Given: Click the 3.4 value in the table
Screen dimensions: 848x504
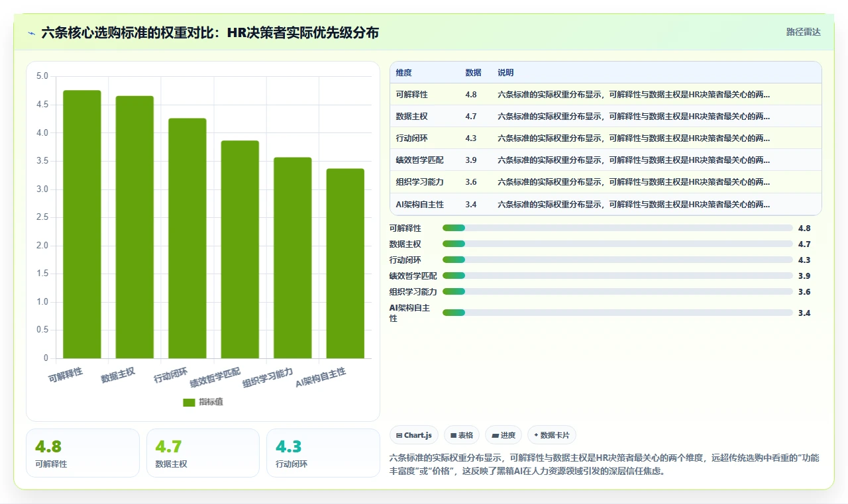Looking at the screenshot, I should pos(470,204).
